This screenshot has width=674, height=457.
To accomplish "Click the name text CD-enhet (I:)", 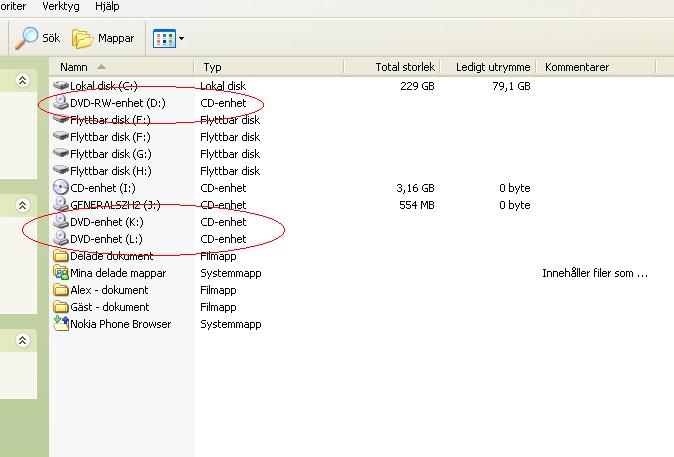I will tap(103, 188).
